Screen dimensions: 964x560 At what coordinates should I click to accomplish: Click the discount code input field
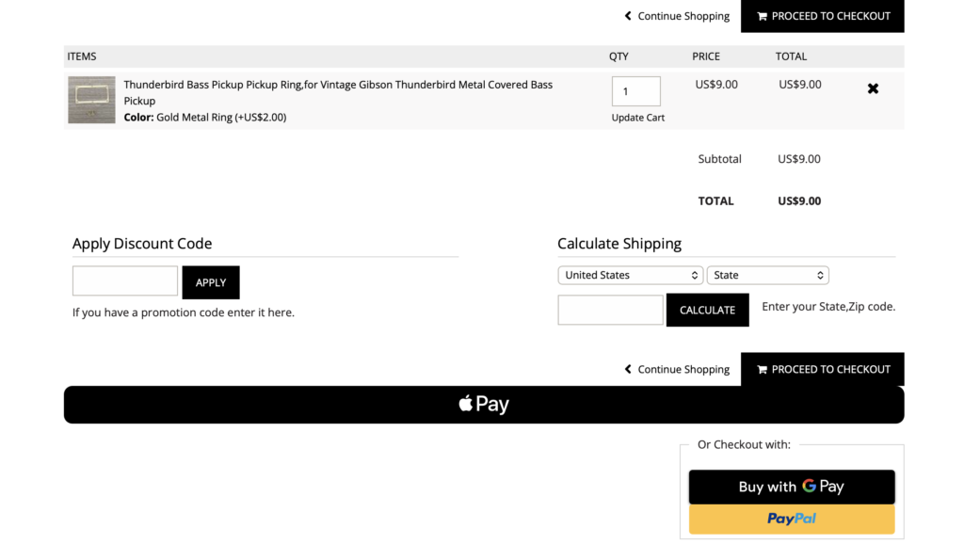pos(125,281)
